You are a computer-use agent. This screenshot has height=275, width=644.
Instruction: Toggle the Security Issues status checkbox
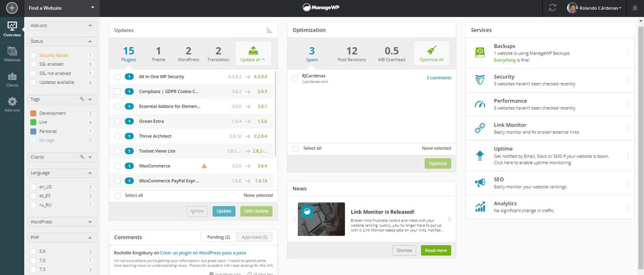pyautogui.click(x=33, y=55)
